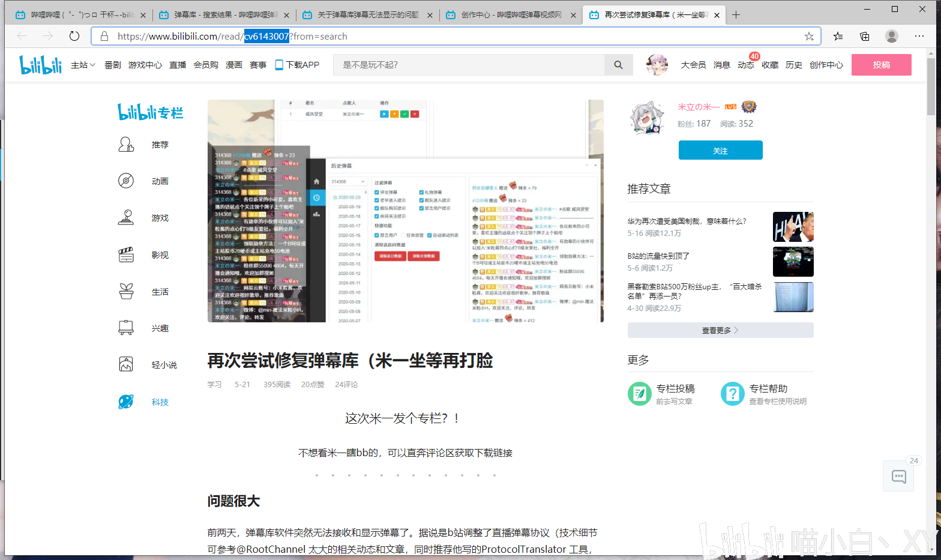Click 20点赞 count under title
The width and height of the screenshot is (941, 560).
tap(313, 385)
